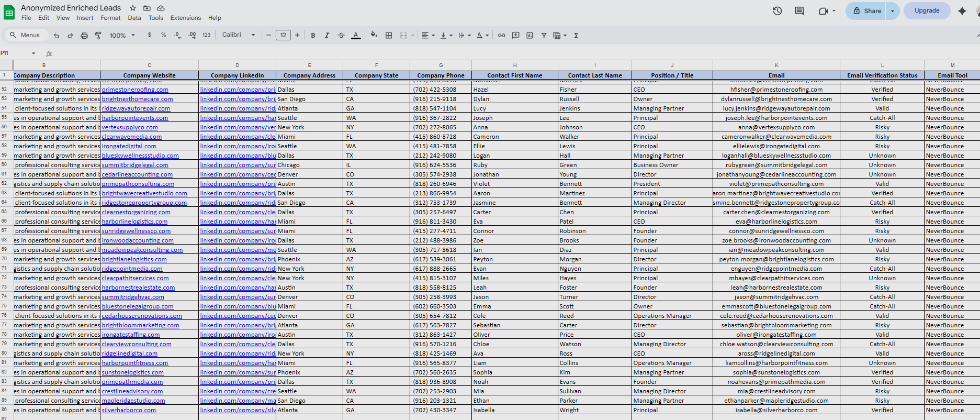Open more number formats 123
Viewport: 980px width, 420px height.
point(206,35)
